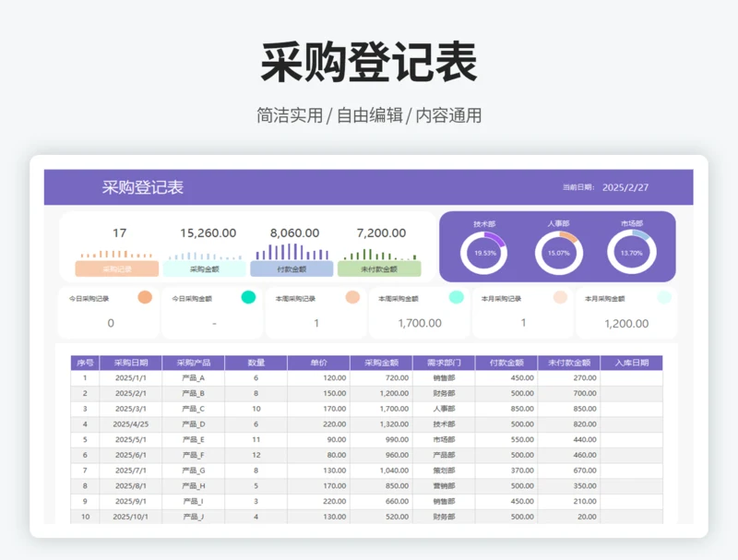
Task: Click the teal circle in 今日采购金额 card
Action: [248, 297]
